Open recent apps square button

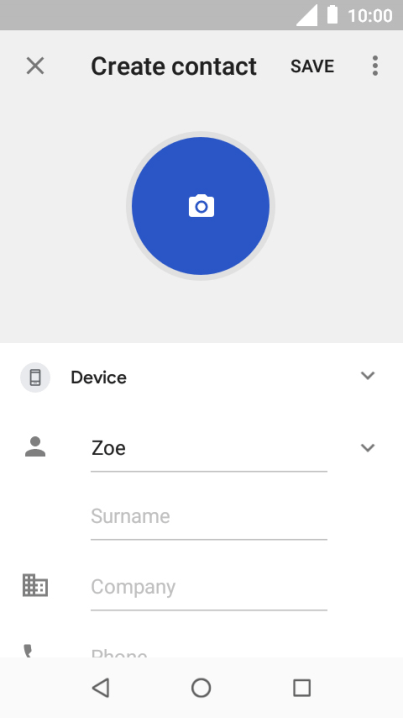pos(302,688)
